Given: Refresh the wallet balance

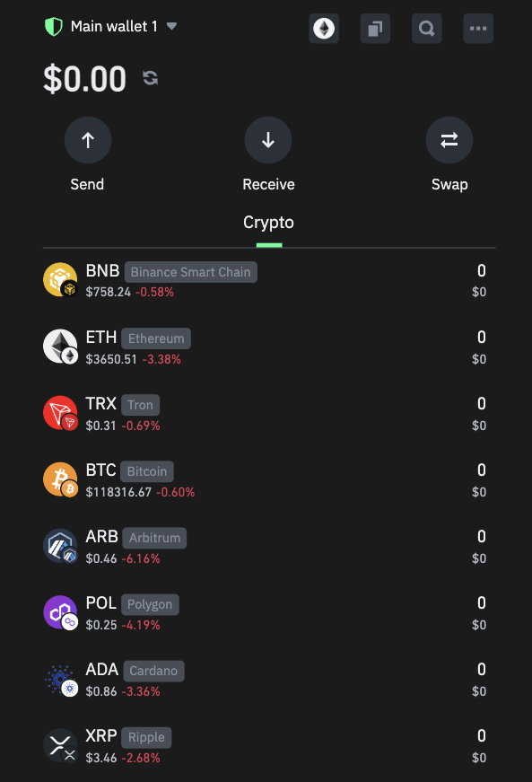Looking at the screenshot, I should click(151, 78).
